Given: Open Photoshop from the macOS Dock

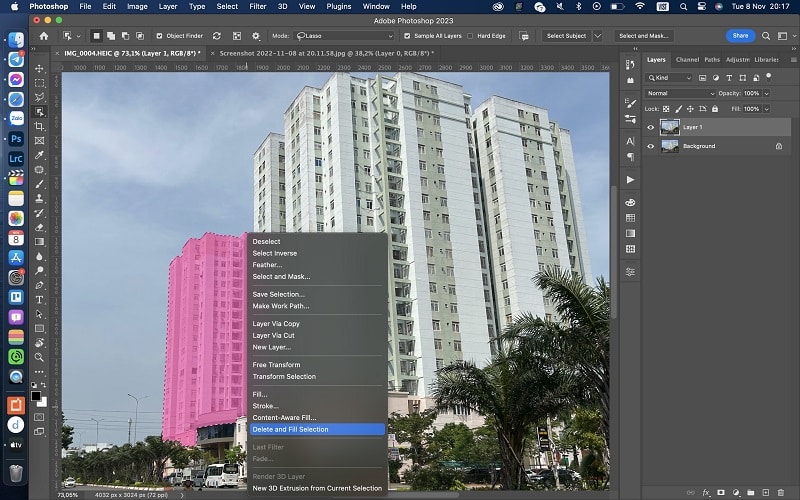Looking at the screenshot, I should (x=16, y=139).
